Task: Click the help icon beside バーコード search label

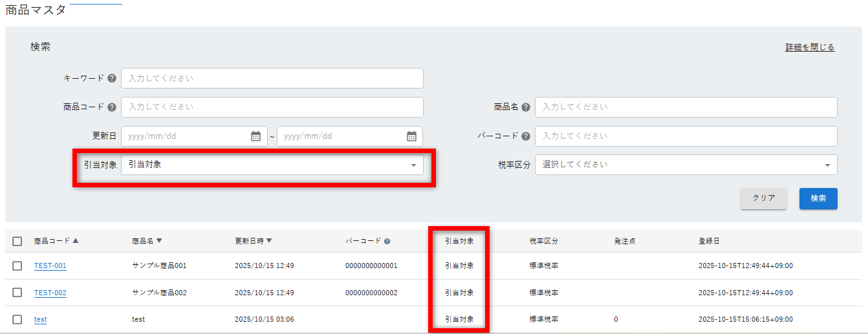Action: (526, 136)
